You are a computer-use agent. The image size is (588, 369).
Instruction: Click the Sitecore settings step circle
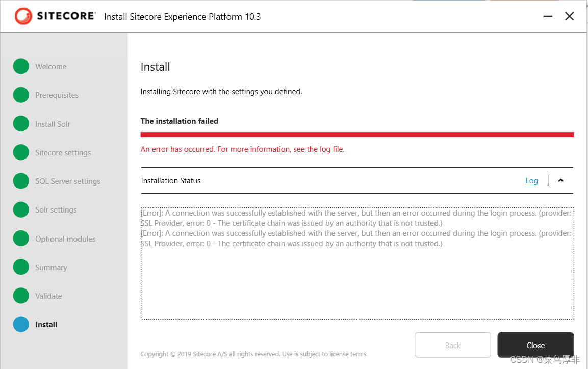click(x=21, y=152)
